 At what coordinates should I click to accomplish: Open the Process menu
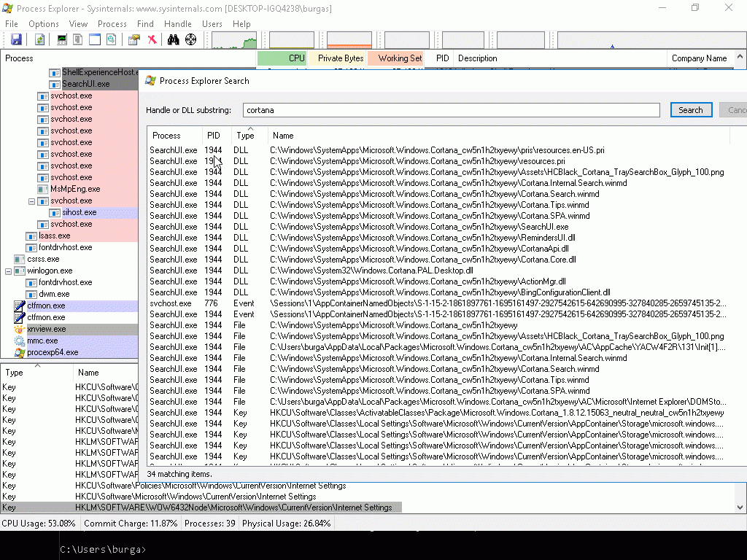[112, 24]
